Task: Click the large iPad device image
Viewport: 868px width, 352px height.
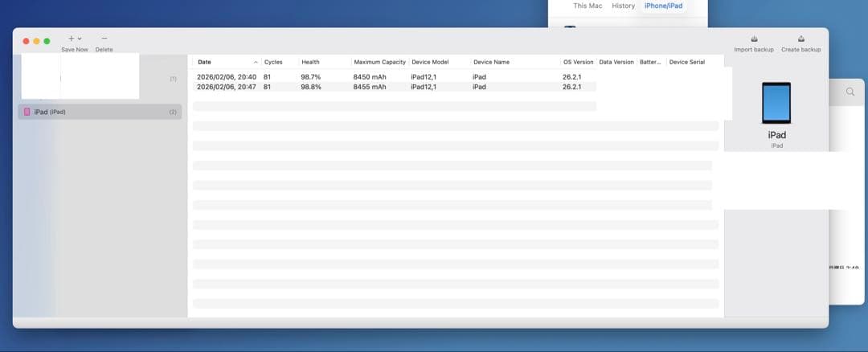Action: [776, 103]
